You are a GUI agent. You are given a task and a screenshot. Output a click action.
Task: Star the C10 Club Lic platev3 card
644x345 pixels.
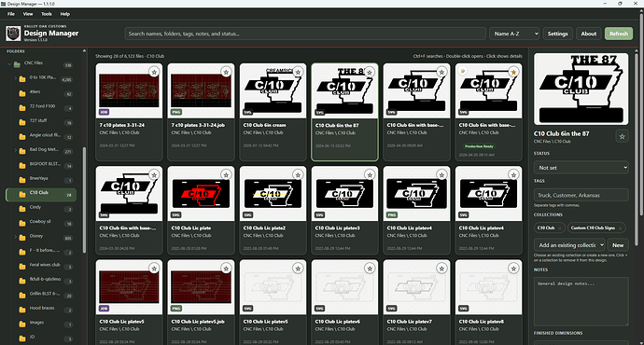(370, 174)
